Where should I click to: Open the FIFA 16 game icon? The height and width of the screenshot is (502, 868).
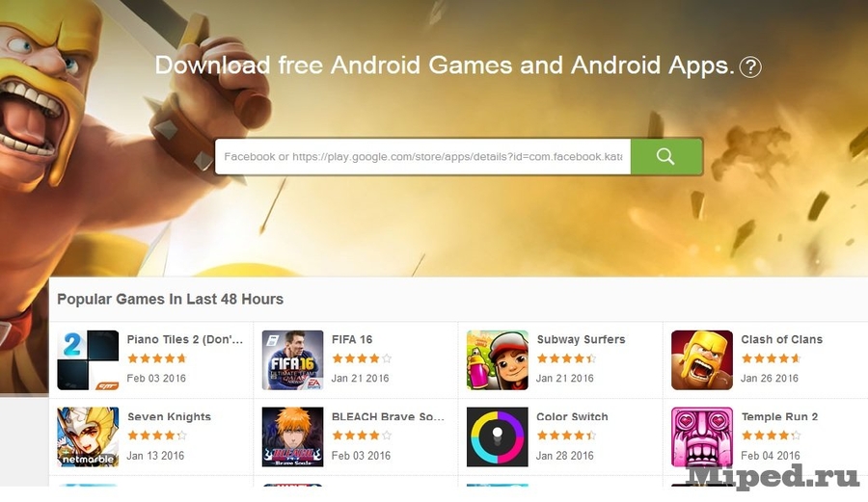coord(293,360)
